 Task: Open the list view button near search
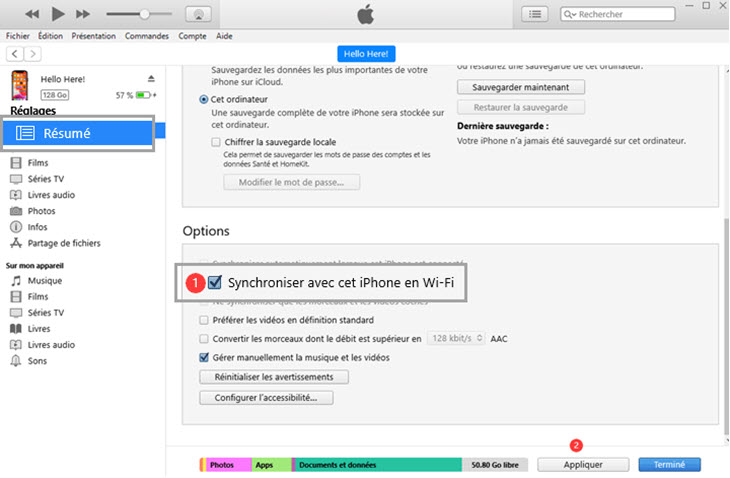click(534, 14)
